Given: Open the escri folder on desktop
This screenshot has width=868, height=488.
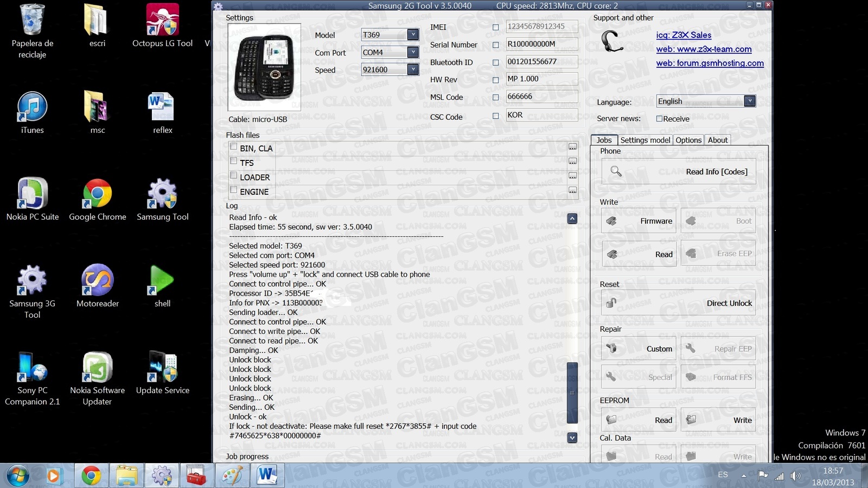Looking at the screenshot, I should 97,25.
